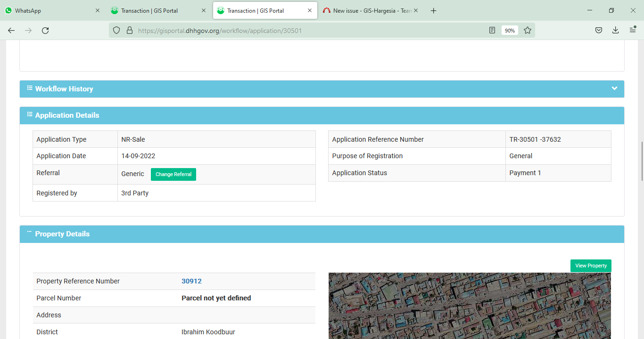Close the active Transaction GIS Portal tab
This screenshot has height=339, width=644.
[x=310, y=10]
